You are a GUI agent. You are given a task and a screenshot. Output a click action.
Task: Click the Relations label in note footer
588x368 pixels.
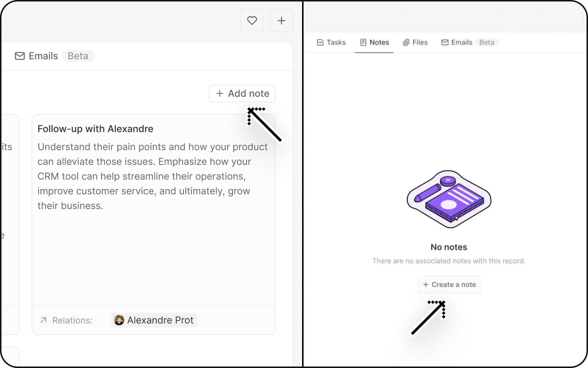pos(72,321)
